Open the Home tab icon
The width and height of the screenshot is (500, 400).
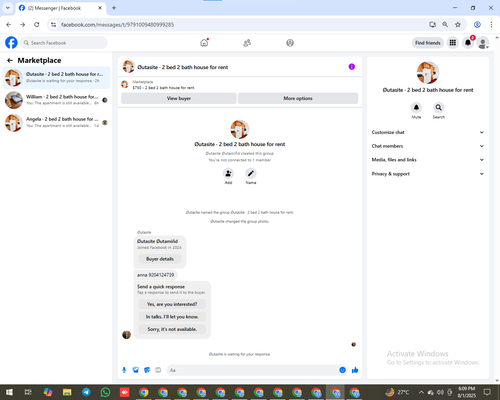point(204,43)
